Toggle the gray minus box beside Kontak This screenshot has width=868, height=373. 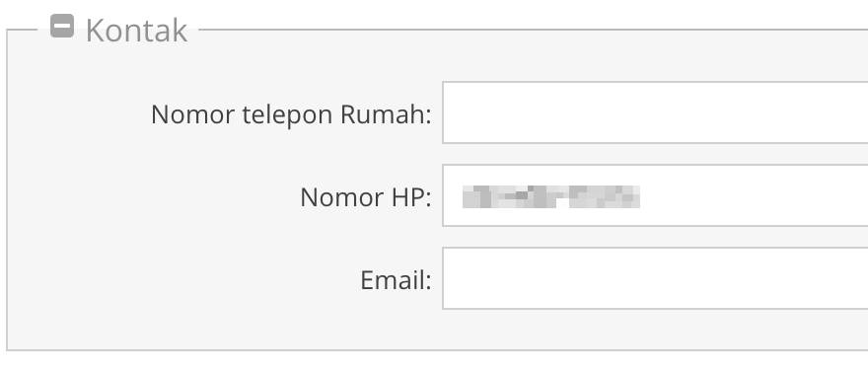62,26
